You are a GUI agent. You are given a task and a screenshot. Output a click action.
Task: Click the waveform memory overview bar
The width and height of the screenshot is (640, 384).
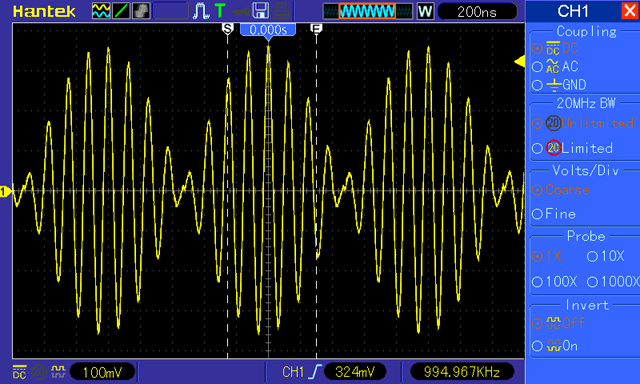[x=368, y=11]
